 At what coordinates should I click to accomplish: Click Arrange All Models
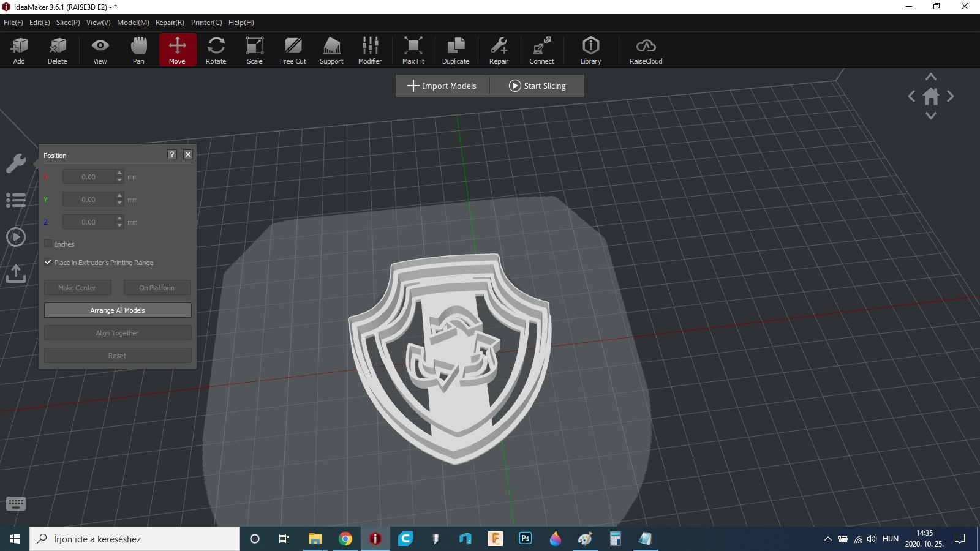tap(118, 310)
